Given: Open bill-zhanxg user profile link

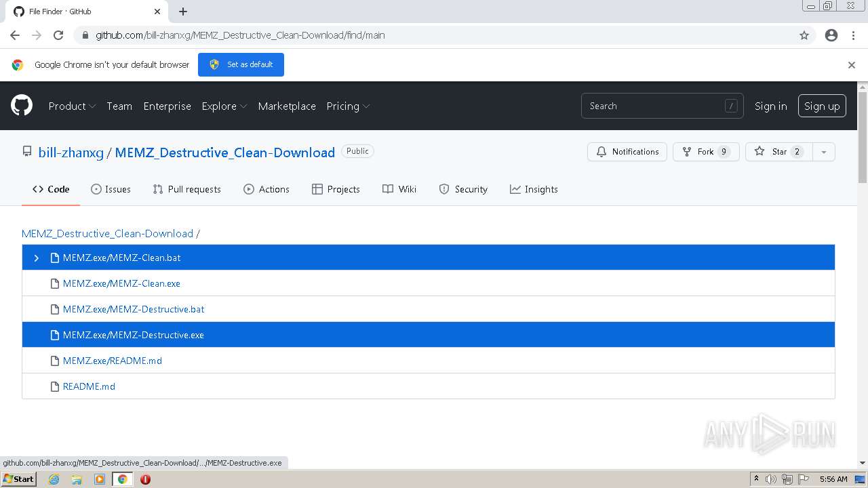Looking at the screenshot, I should (x=71, y=152).
